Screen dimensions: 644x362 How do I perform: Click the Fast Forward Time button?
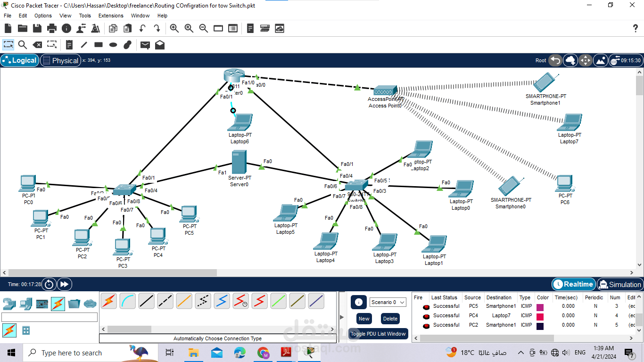[x=65, y=284]
